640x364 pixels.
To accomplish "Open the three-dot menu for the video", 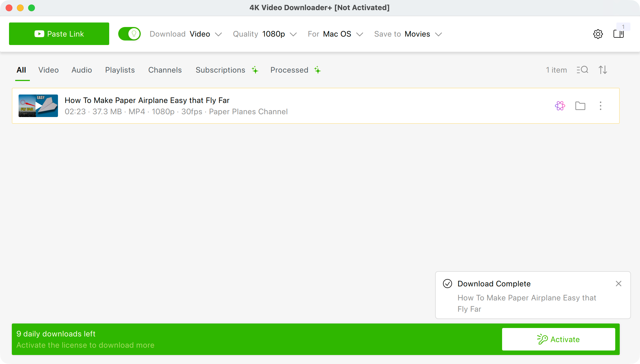I will (x=600, y=106).
